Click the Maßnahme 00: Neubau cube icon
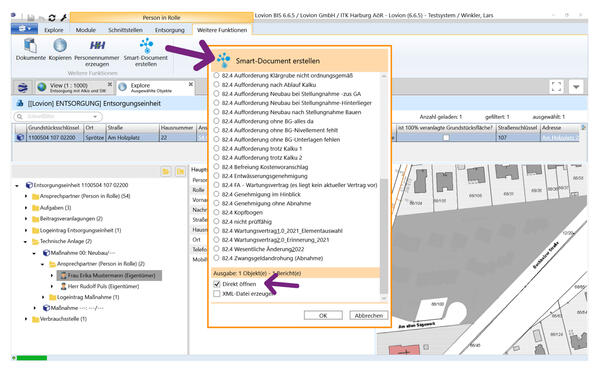 pyautogui.click(x=46, y=253)
